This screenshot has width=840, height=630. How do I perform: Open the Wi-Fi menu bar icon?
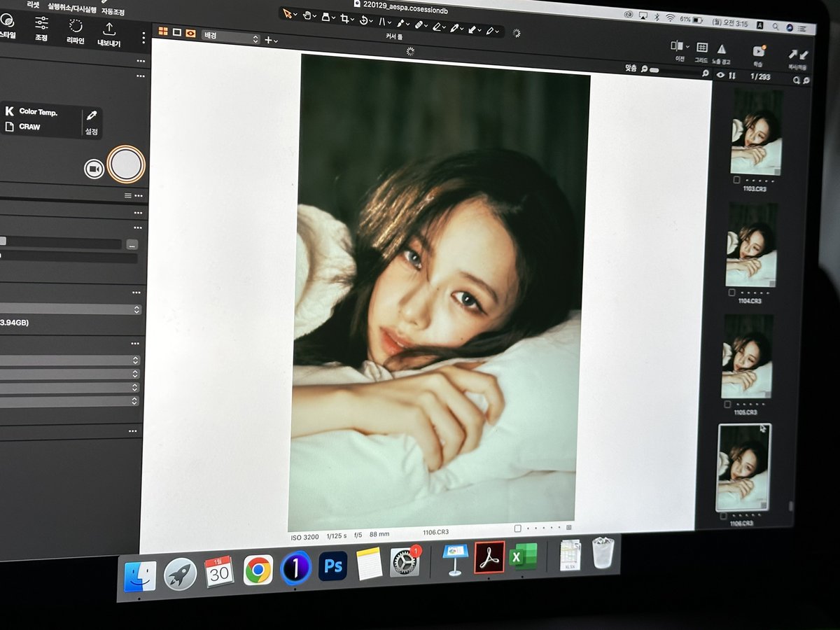pyautogui.click(x=670, y=17)
